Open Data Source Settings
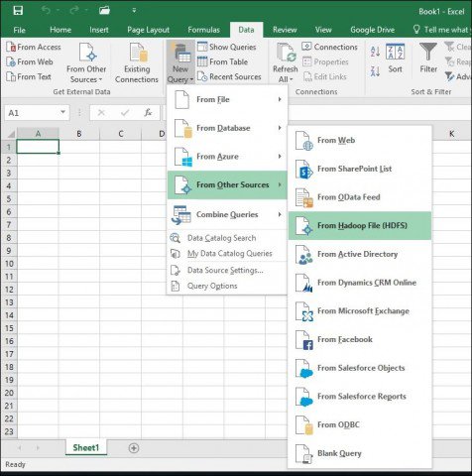 click(x=225, y=271)
